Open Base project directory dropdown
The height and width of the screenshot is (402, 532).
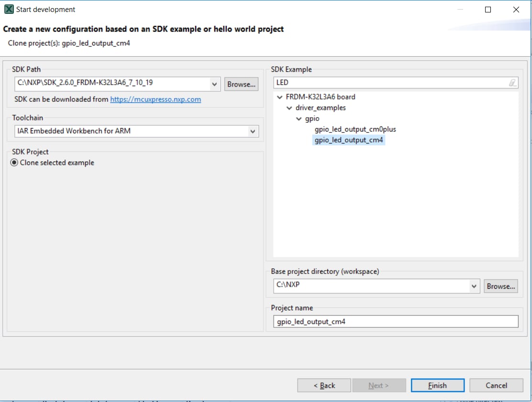474,286
